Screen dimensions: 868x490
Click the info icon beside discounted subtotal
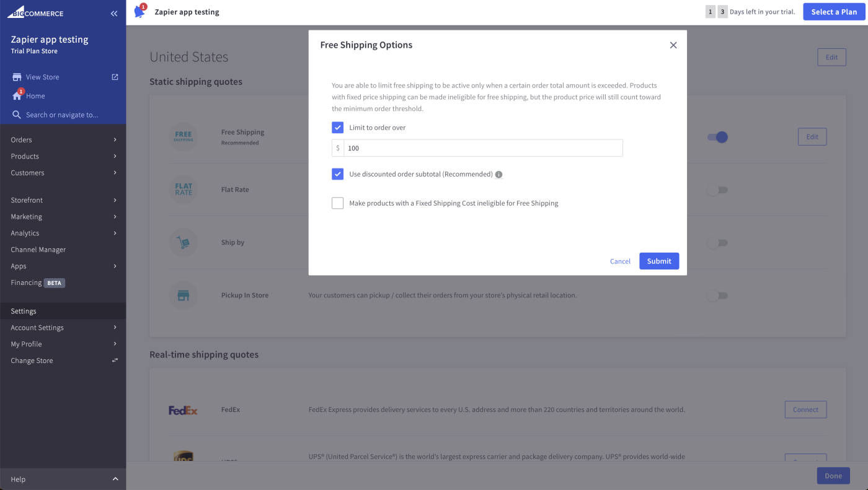point(499,175)
